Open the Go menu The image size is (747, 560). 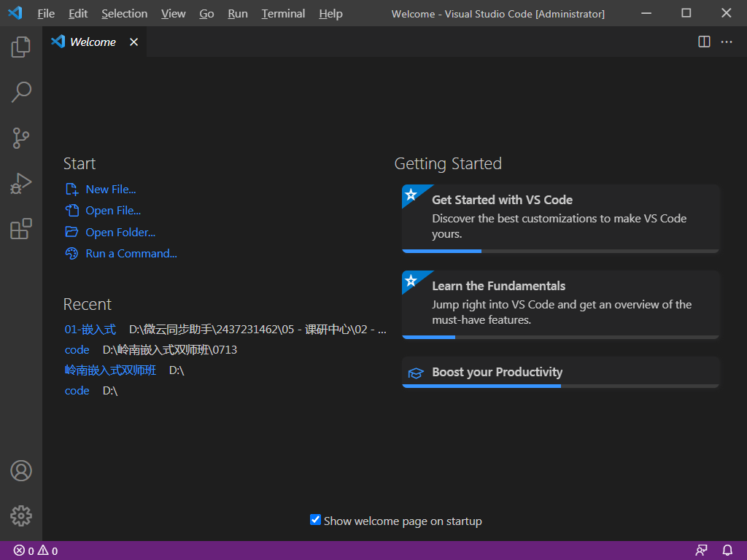(x=206, y=13)
